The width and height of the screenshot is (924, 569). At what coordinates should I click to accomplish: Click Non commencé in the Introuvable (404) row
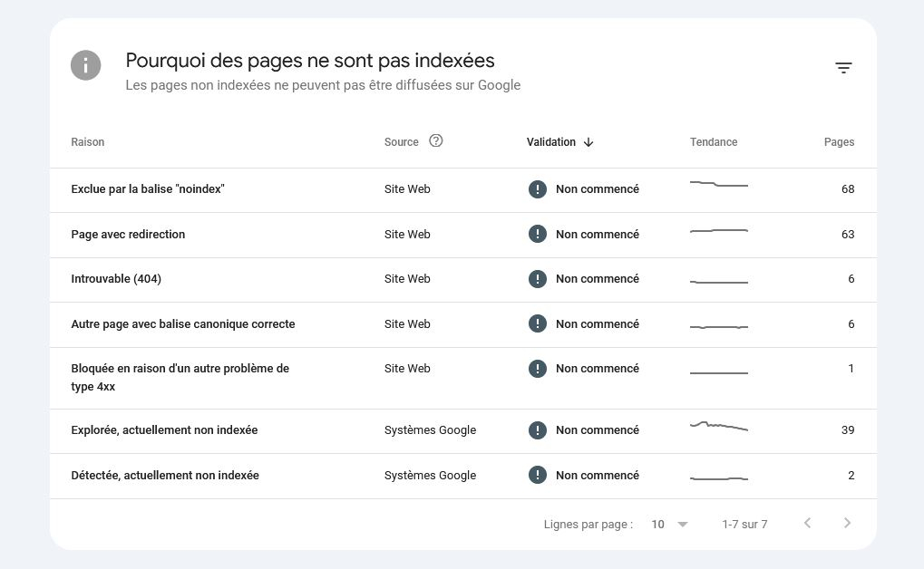[x=597, y=278]
